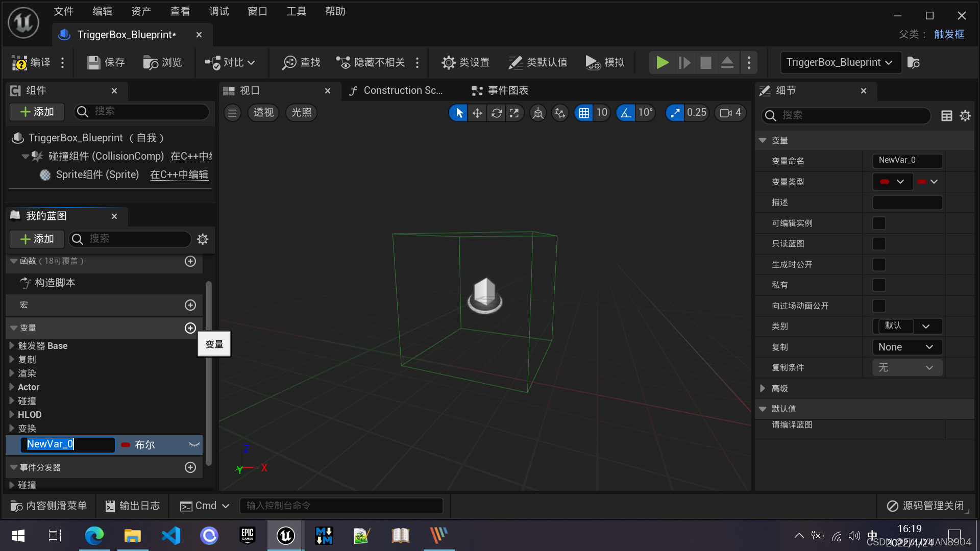Click the 保存 button
The image size is (980, 551).
pos(106,62)
